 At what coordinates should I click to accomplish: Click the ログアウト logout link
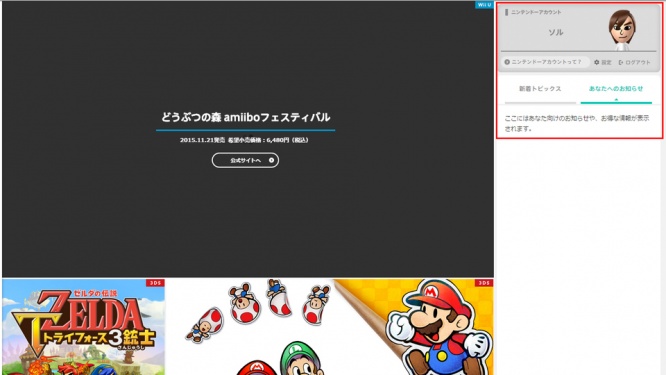point(634,62)
